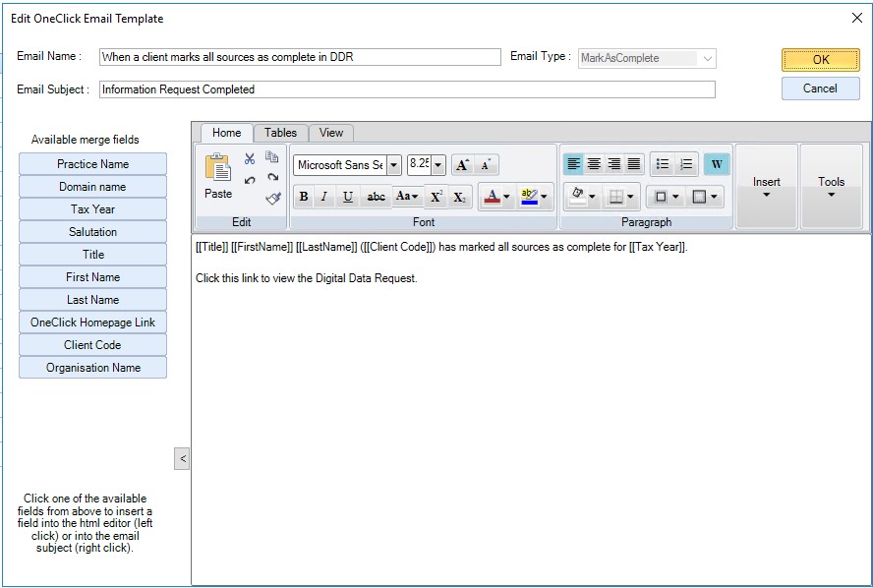The height and width of the screenshot is (588, 873).
Task: Expand the Insert menu
Action: pyautogui.click(x=766, y=187)
